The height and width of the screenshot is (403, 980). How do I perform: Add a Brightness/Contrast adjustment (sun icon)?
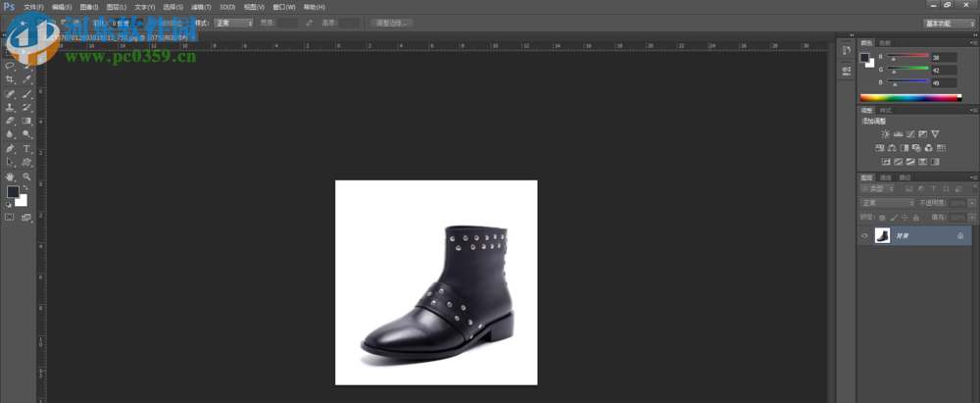(885, 133)
